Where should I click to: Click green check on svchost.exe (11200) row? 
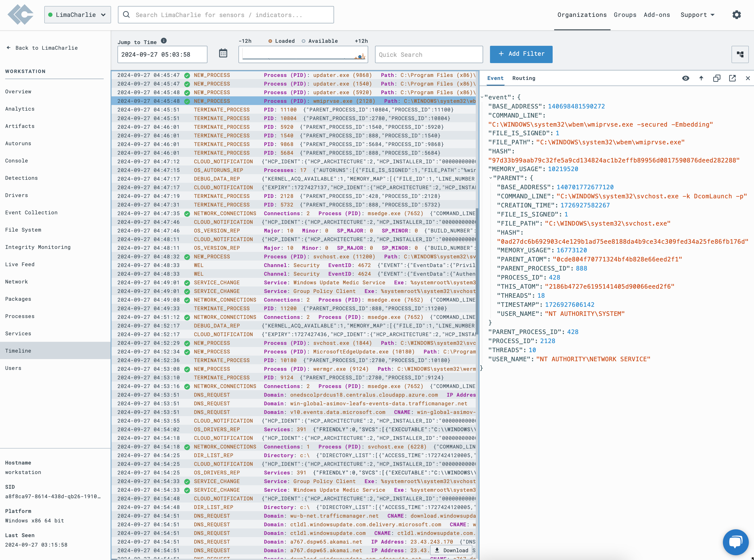point(187,257)
